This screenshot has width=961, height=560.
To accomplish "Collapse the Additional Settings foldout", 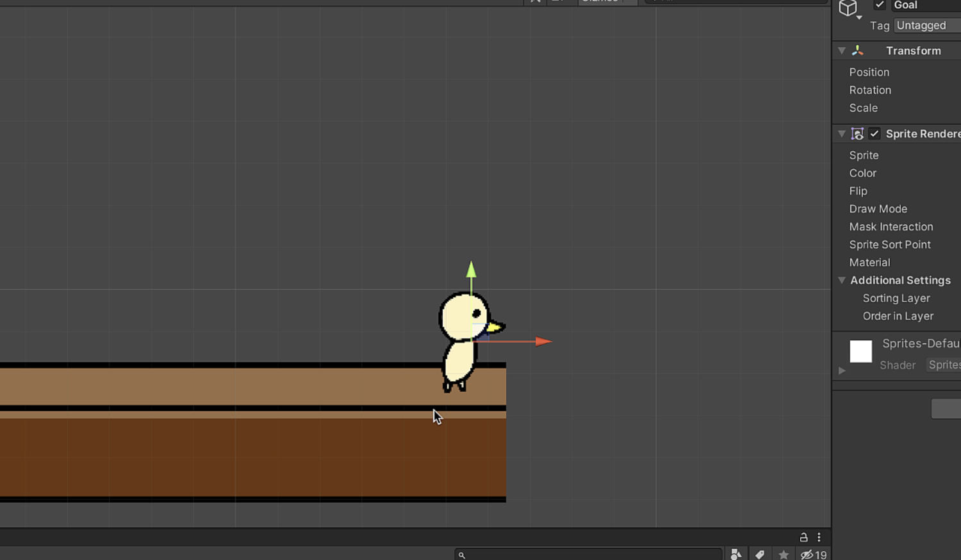I will coord(842,281).
